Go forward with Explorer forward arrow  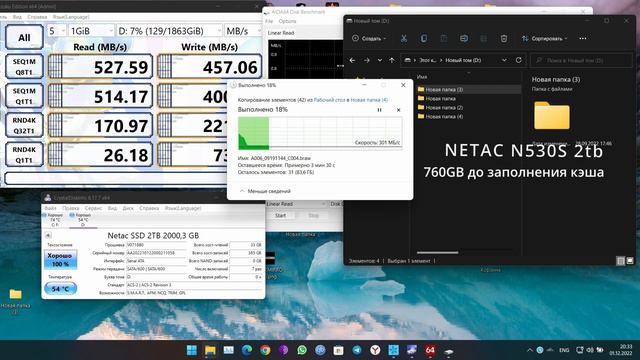tap(367, 60)
